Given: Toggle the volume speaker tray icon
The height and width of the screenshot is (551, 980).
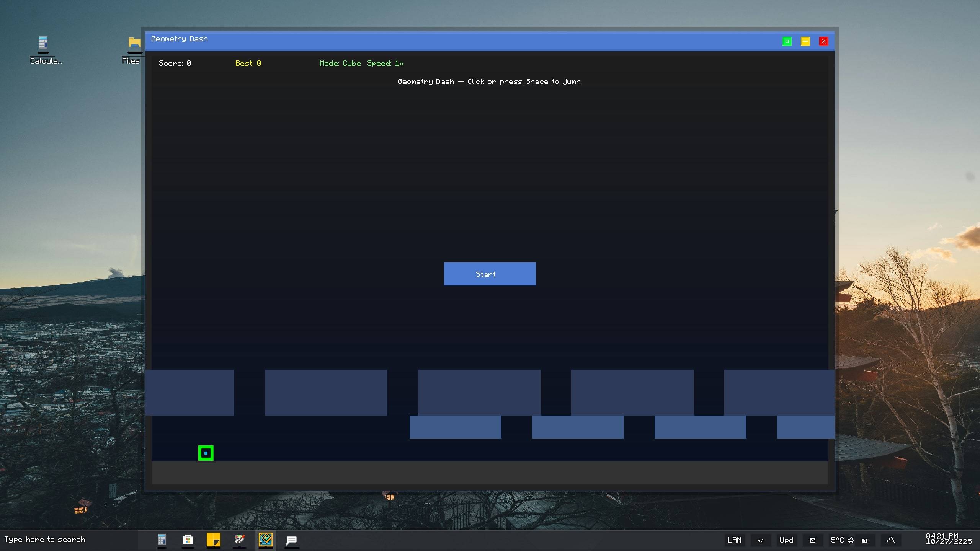Looking at the screenshot, I should (760, 540).
